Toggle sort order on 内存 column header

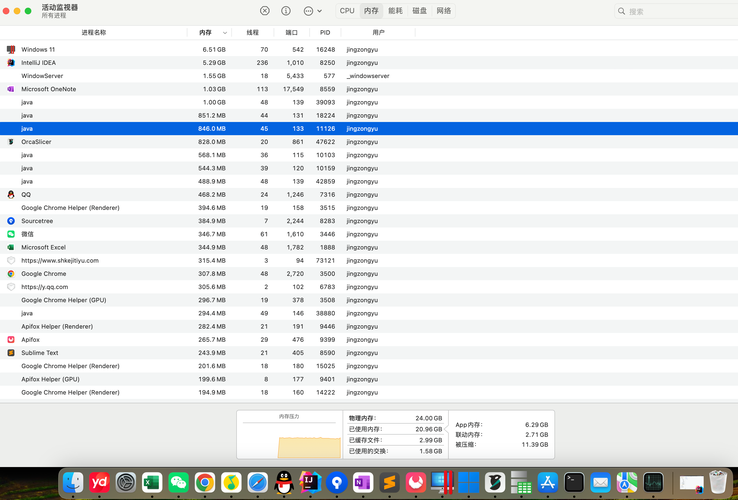(x=212, y=33)
